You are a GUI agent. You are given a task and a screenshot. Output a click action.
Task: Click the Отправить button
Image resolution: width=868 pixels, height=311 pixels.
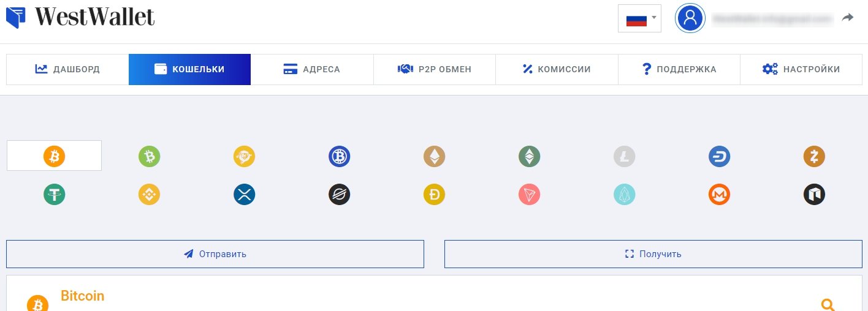click(215, 253)
